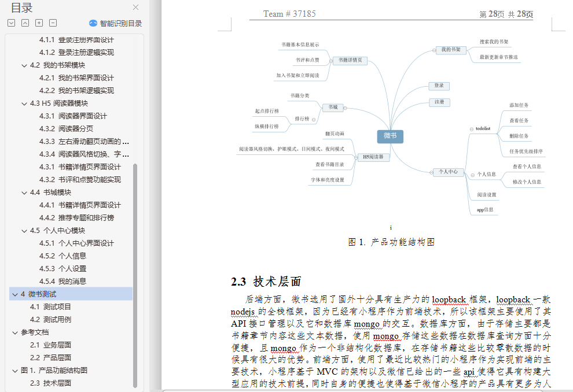Select 4.3 H5 阅读器模块 heading
This screenshot has width=573, height=392.
point(59,103)
